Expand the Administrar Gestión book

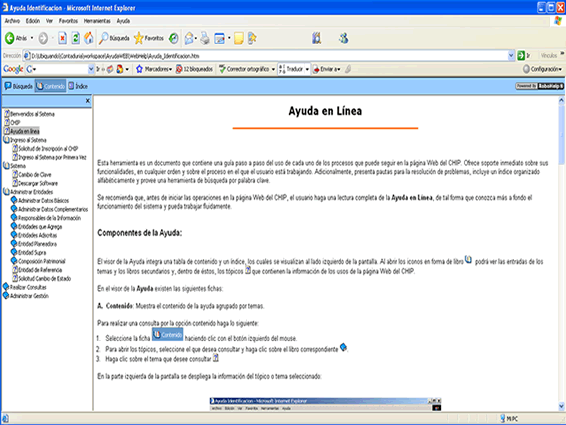(x=6, y=295)
